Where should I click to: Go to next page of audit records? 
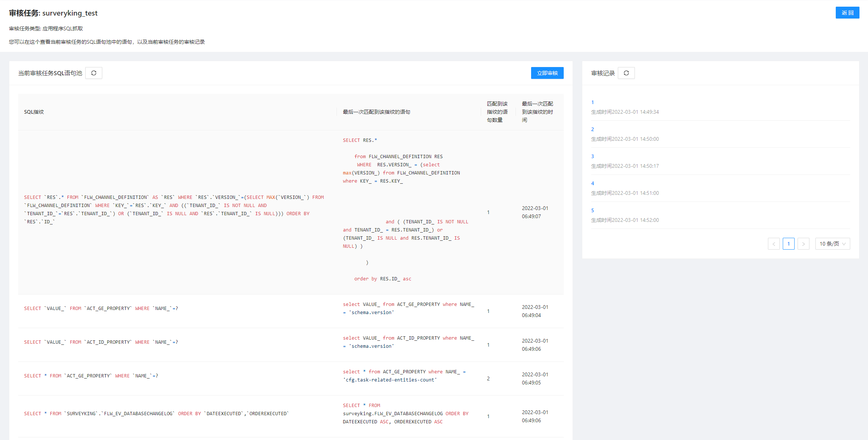point(804,244)
